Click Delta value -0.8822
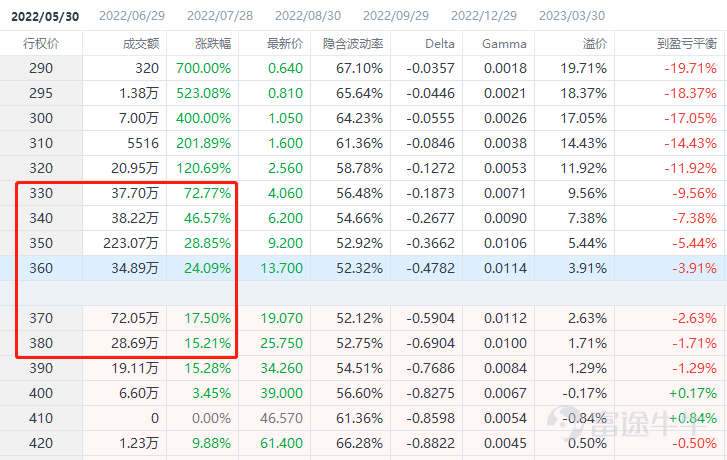 click(431, 444)
